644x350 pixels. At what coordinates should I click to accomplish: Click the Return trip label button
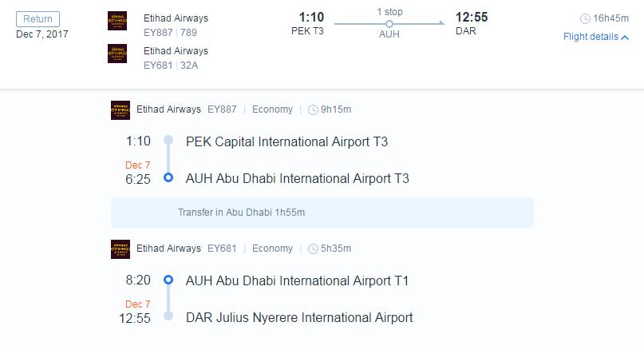[x=38, y=19]
